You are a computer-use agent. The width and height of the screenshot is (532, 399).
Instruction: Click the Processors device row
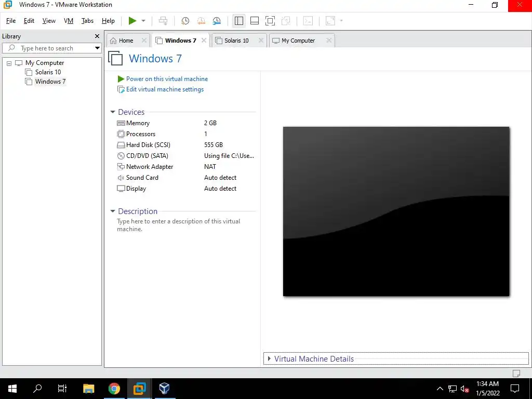(x=186, y=134)
